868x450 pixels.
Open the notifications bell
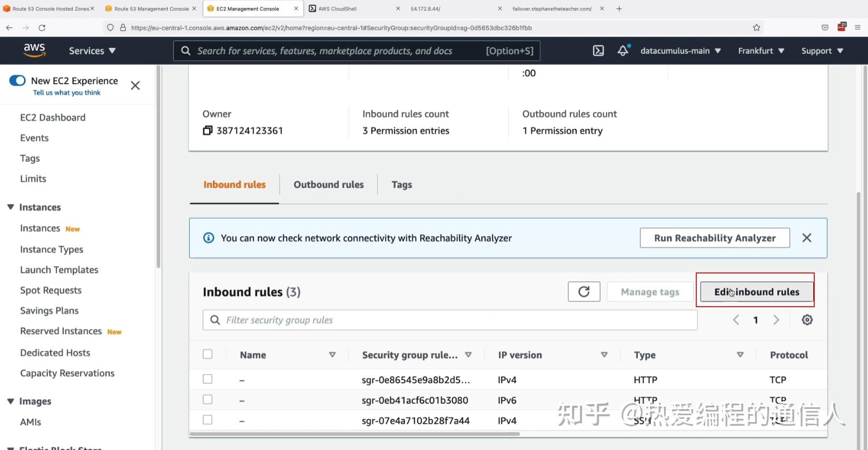click(x=623, y=51)
